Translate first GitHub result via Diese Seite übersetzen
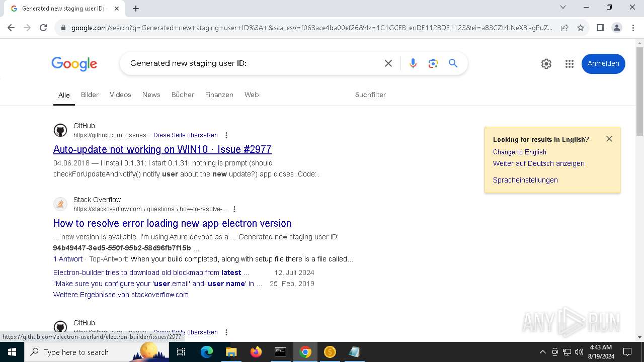Viewport: 644px width, 362px height. click(x=186, y=135)
